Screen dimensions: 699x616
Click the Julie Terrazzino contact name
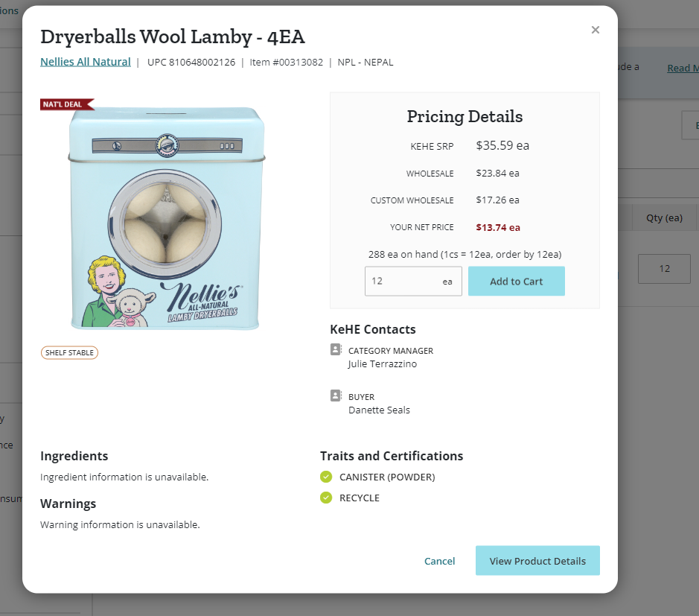click(x=383, y=364)
